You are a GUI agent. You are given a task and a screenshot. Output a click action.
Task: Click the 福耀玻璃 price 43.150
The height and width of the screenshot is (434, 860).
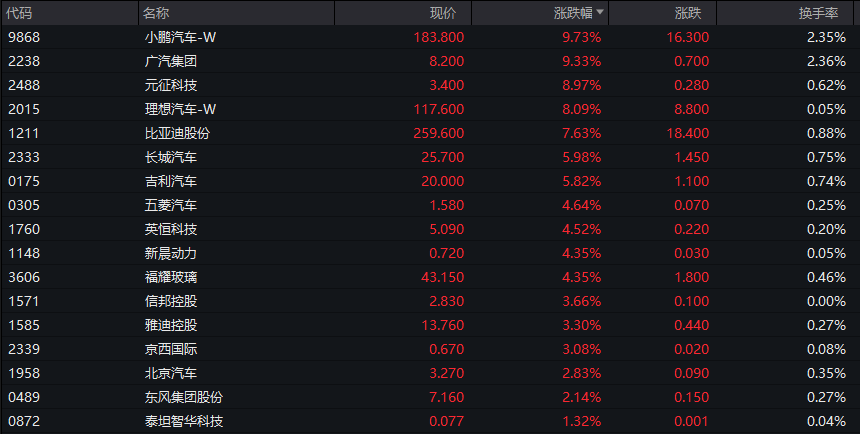click(440, 277)
